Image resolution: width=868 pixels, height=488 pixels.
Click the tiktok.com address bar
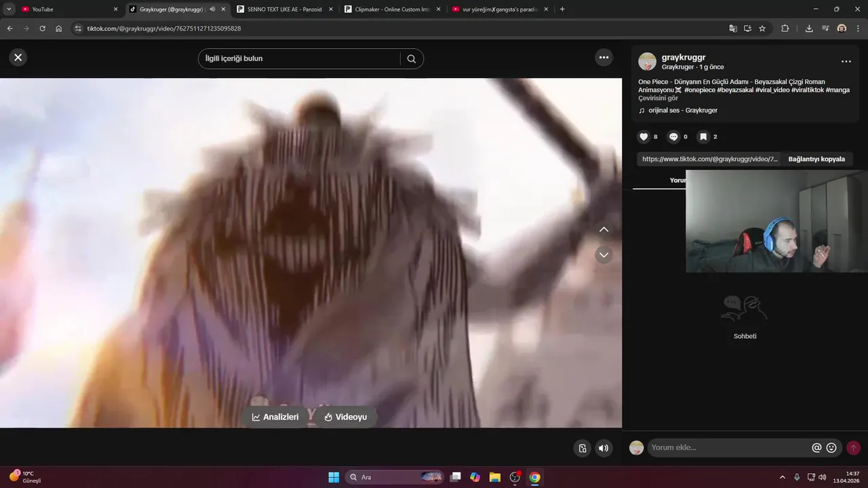[x=400, y=28]
